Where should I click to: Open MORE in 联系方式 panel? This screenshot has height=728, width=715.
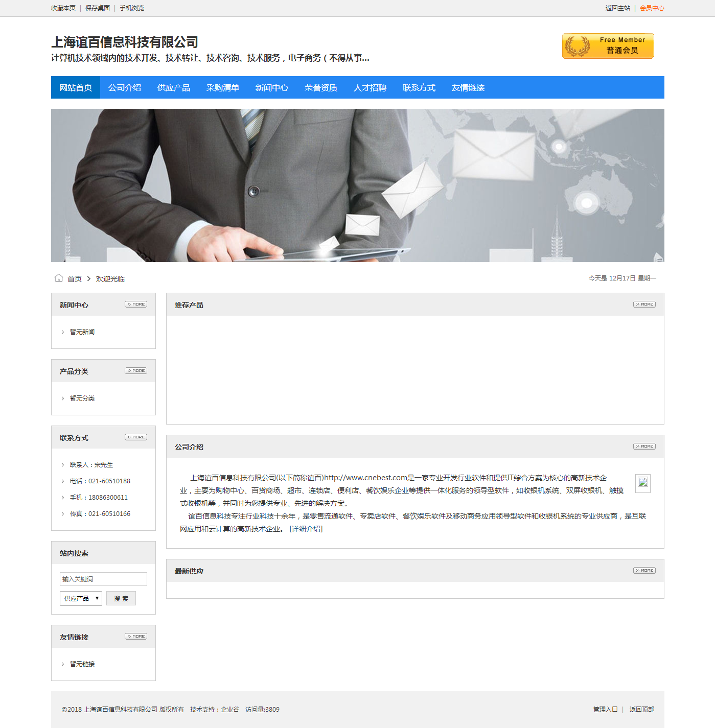click(136, 437)
